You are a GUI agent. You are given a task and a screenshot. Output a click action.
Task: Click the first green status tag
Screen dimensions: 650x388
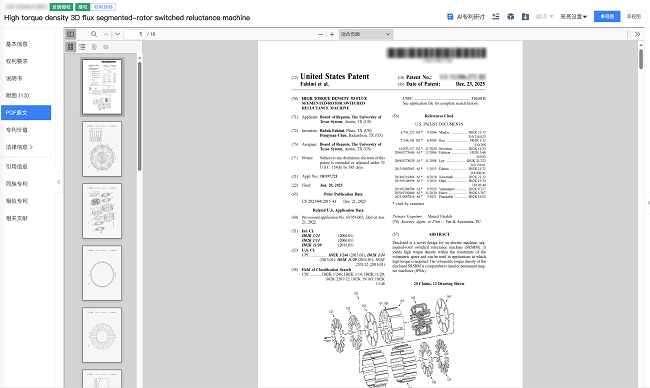61,7
